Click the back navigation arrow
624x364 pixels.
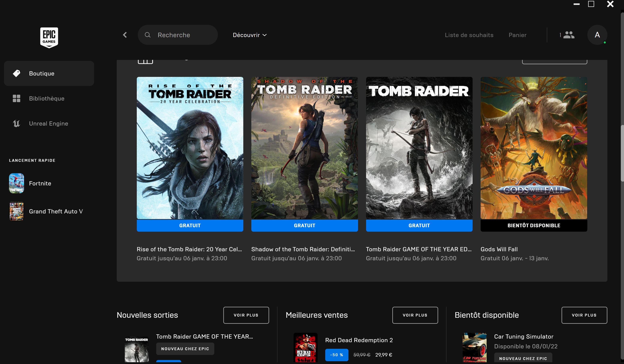click(x=125, y=35)
